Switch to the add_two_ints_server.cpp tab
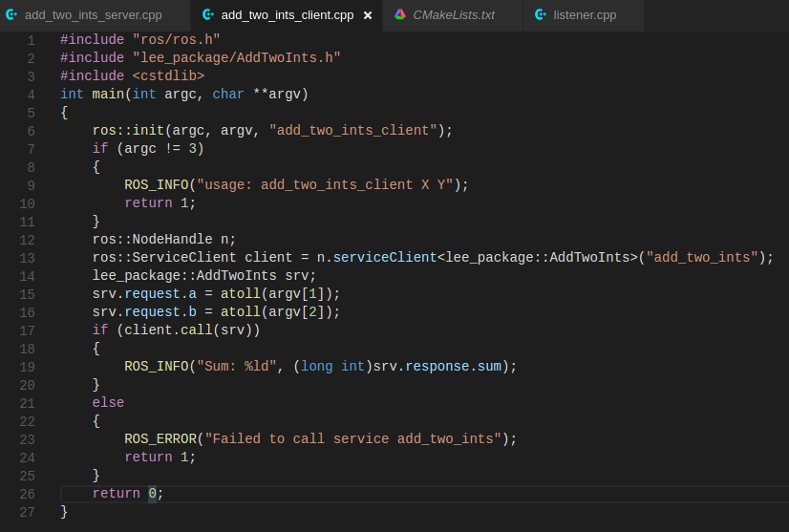789x532 pixels. (x=93, y=15)
